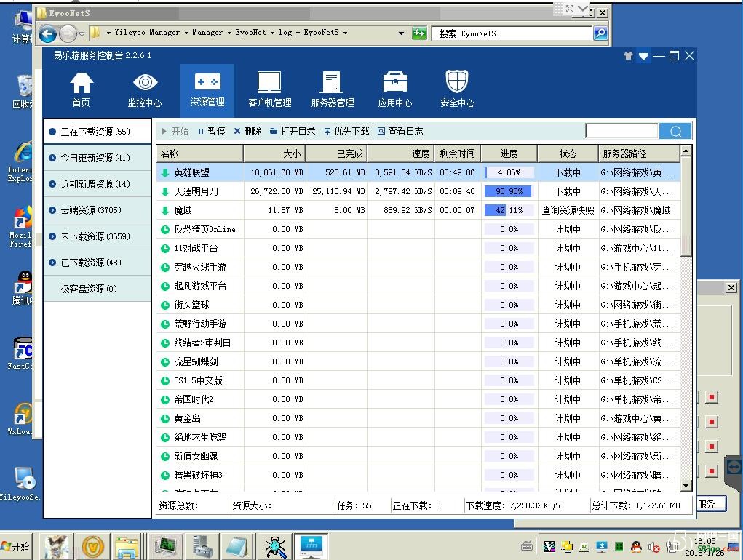Show 正在下载资源 (55) list
This screenshot has width=743, height=560.
point(97,132)
